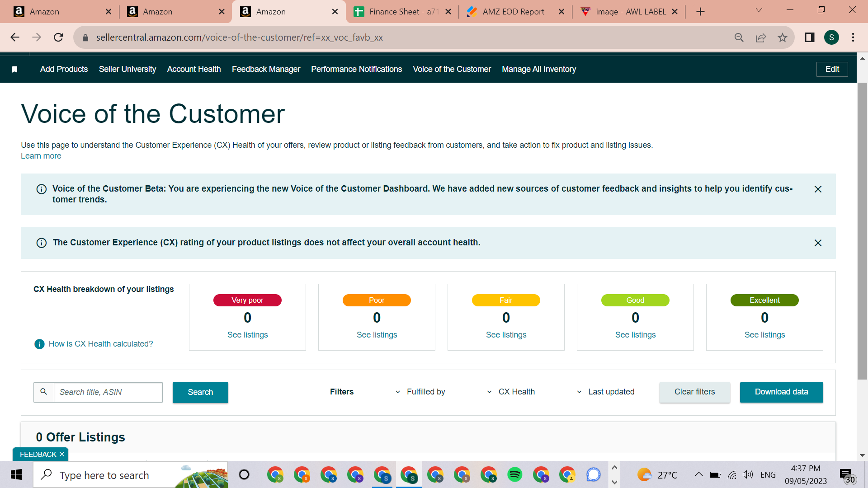The height and width of the screenshot is (488, 868).
Task: See listings rated Poor
Action: [377, 335]
